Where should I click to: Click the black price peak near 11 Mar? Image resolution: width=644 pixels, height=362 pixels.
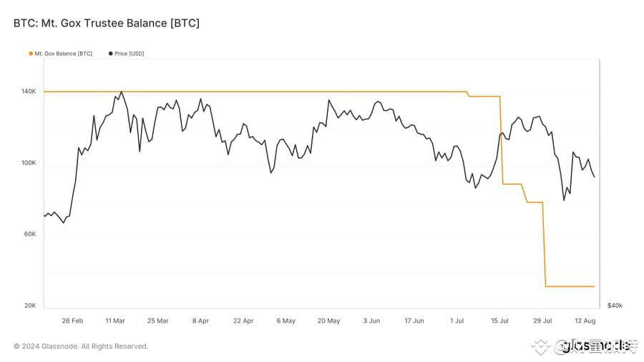(121, 92)
